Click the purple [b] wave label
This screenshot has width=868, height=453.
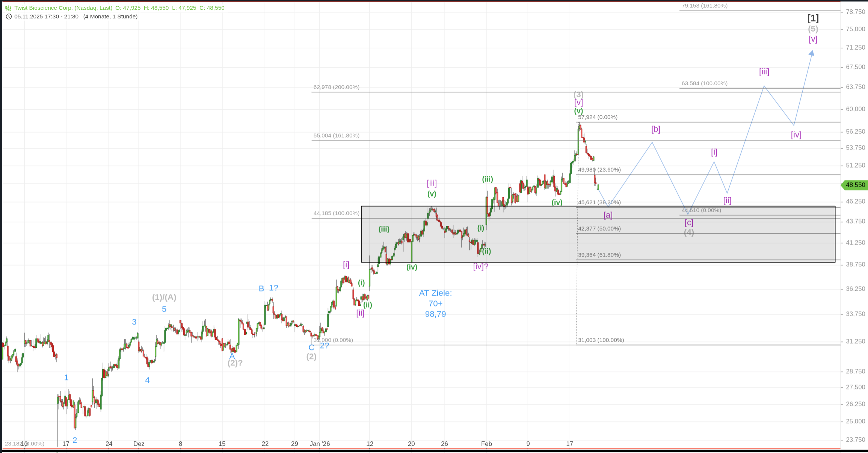pos(655,129)
